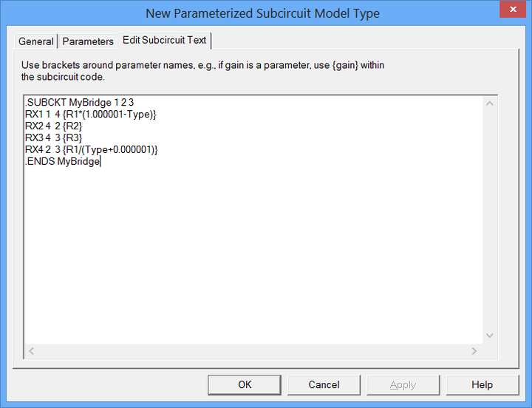Open Help for this dialog
532x408 pixels.
482,384
